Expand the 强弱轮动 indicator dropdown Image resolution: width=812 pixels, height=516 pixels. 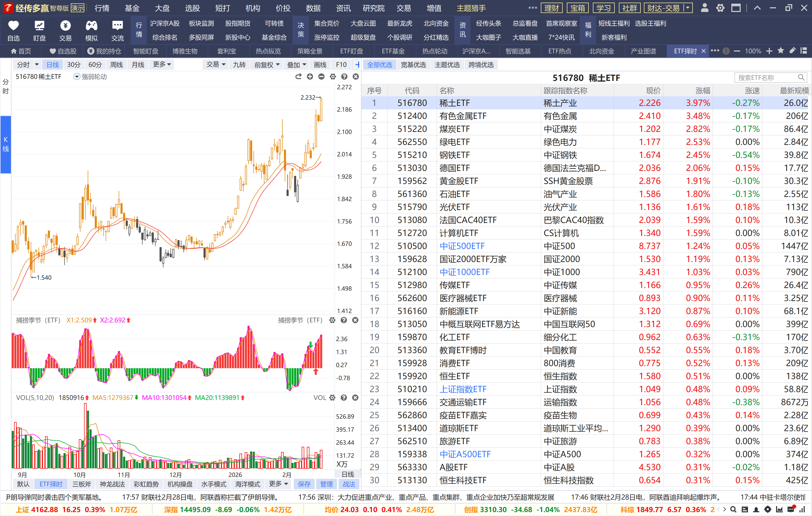point(77,77)
